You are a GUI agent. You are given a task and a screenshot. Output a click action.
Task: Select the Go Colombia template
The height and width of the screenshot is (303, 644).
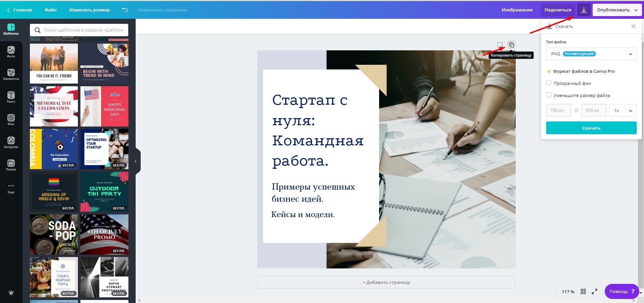(54, 149)
